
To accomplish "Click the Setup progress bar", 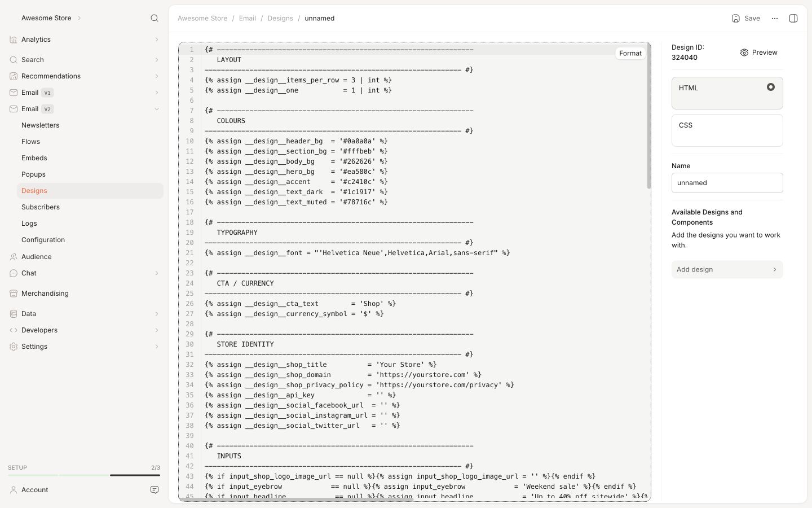I will (x=84, y=475).
